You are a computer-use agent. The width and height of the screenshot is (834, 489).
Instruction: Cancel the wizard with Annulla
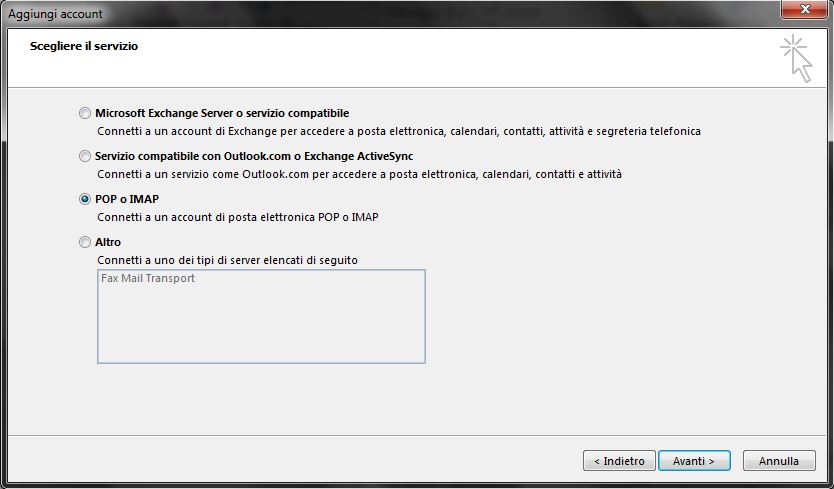pyautogui.click(x=779, y=461)
